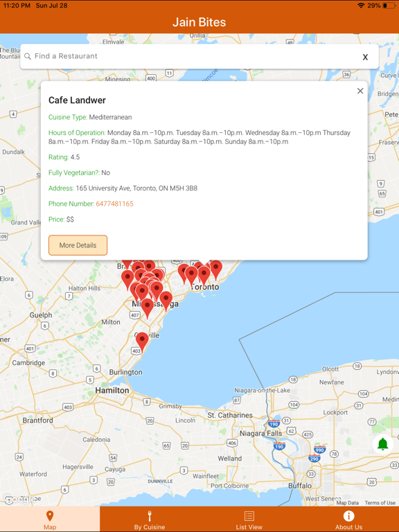
Task: Clear search with the X button
Action: click(x=365, y=57)
